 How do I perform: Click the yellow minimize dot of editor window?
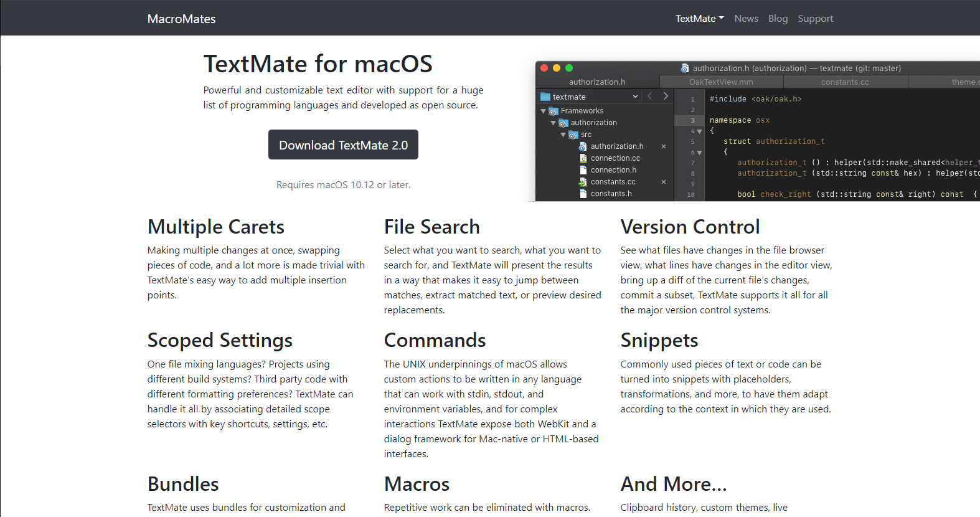(557, 68)
